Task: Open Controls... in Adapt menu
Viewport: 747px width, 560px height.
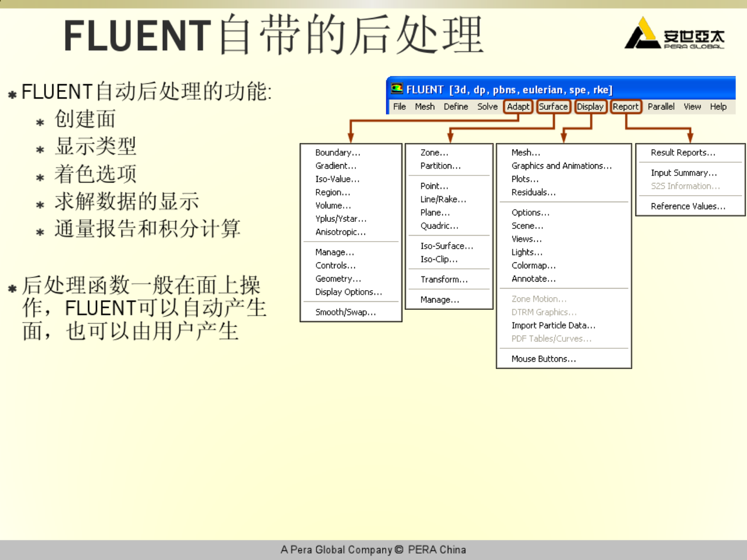Action: pyautogui.click(x=335, y=266)
